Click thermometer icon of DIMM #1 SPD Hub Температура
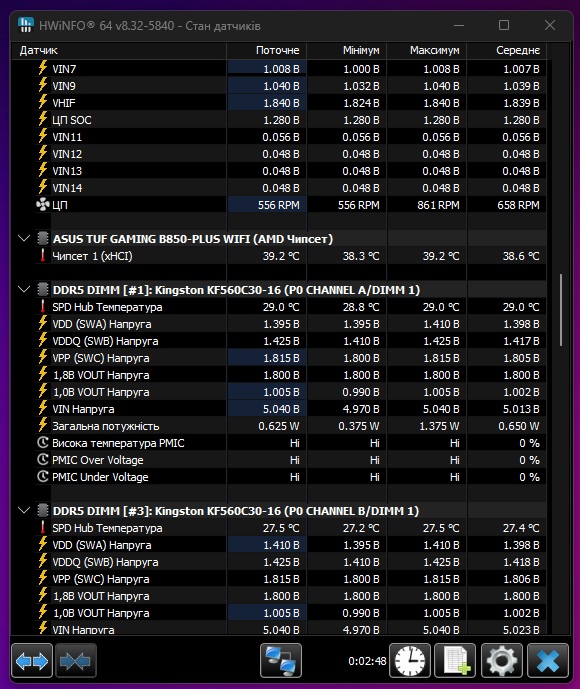The image size is (580, 689). click(43, 307)
